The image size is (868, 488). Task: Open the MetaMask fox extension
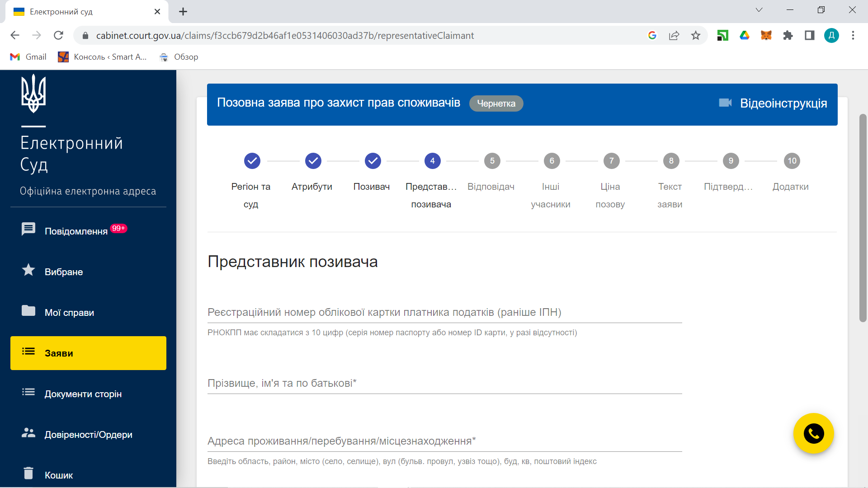[x=766, y=35]
